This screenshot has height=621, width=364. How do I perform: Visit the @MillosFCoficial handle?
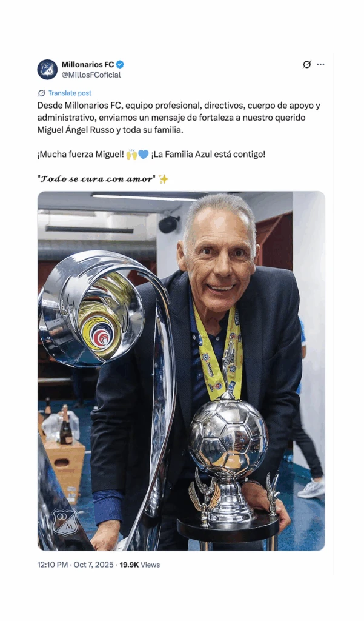(91, 75)
